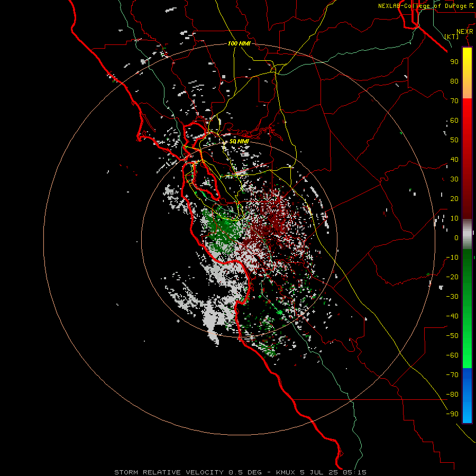Click the NEXR label above the color scale
This screenshot has height=476, width=476.
[464, 32]
